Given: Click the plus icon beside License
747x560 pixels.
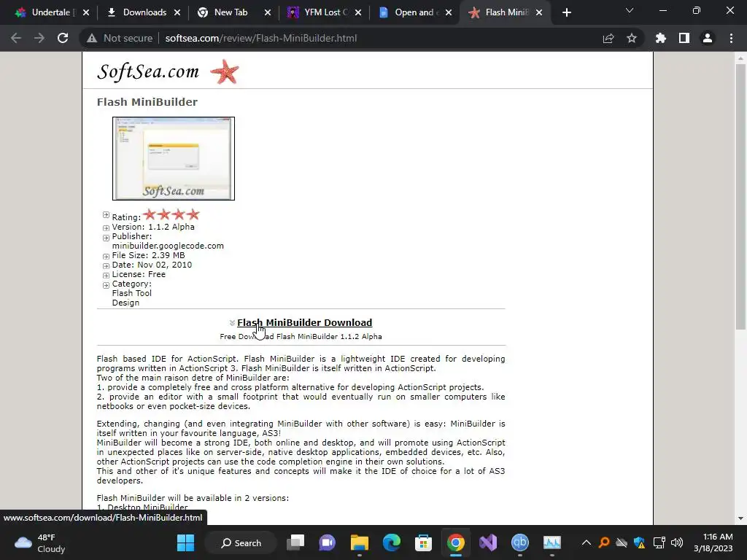Looking at the screenshot, I should pos(107,276).
